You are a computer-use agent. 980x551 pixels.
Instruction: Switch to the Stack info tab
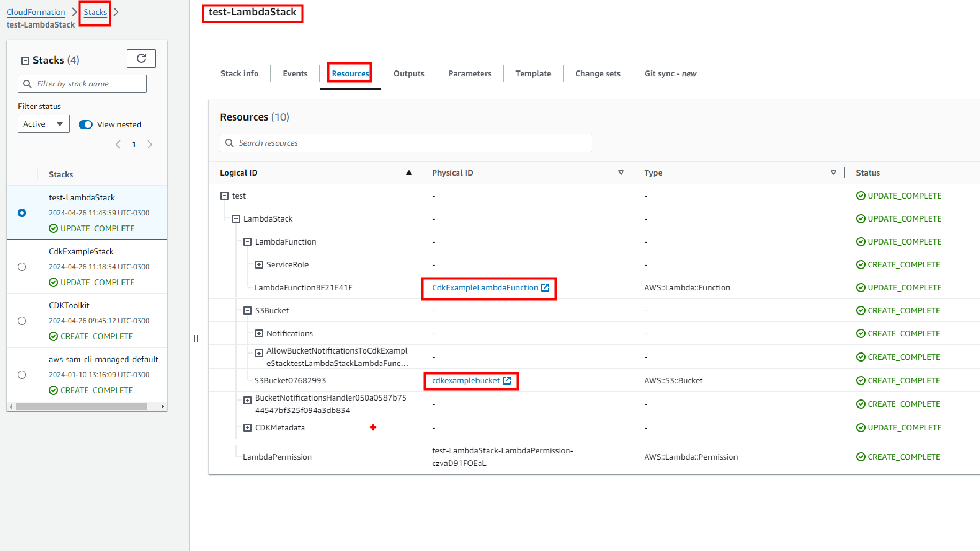point(239,73)
